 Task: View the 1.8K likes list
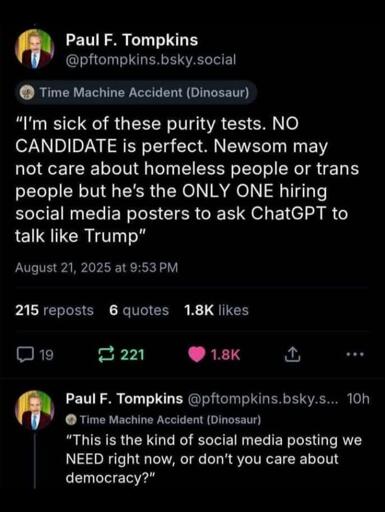pyautogui.click(x=216, y=310)
